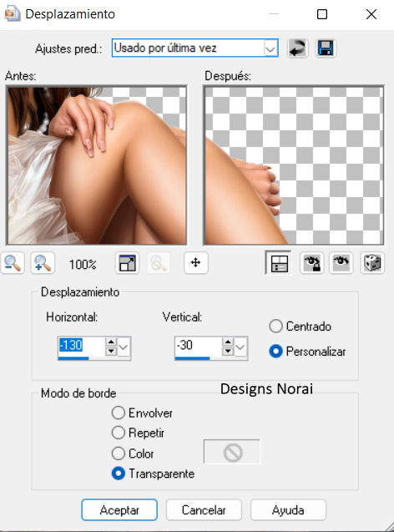Activate the pan navigation cross icon

[195, 262]
